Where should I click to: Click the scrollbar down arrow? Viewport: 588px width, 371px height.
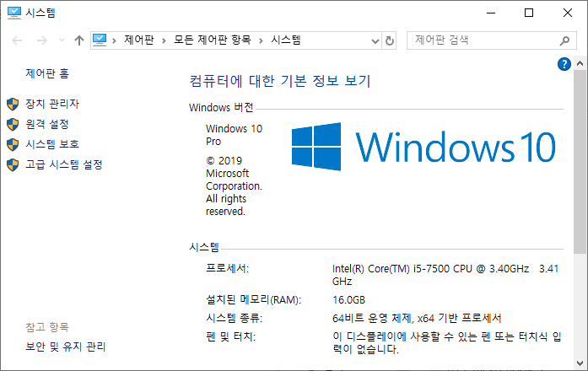point(580,363)
